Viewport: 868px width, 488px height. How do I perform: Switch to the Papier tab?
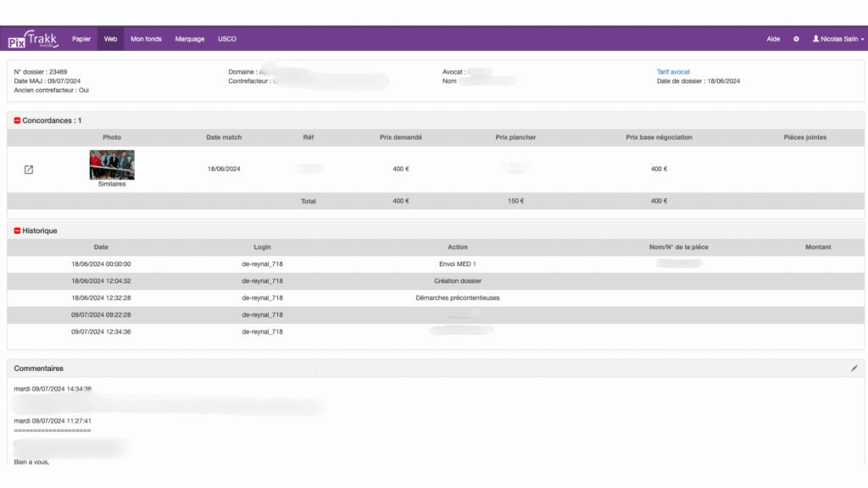[x=81, y=39]
